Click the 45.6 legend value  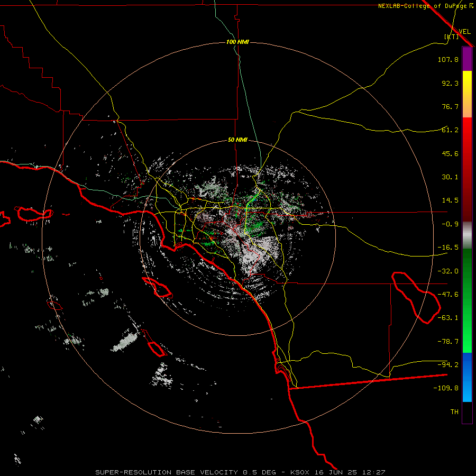(450, 153)
